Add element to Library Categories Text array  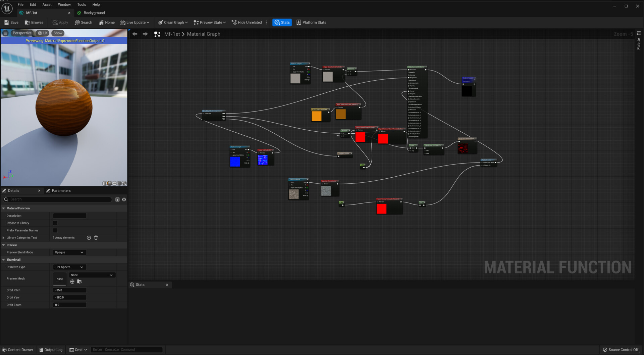click(89, 238)
